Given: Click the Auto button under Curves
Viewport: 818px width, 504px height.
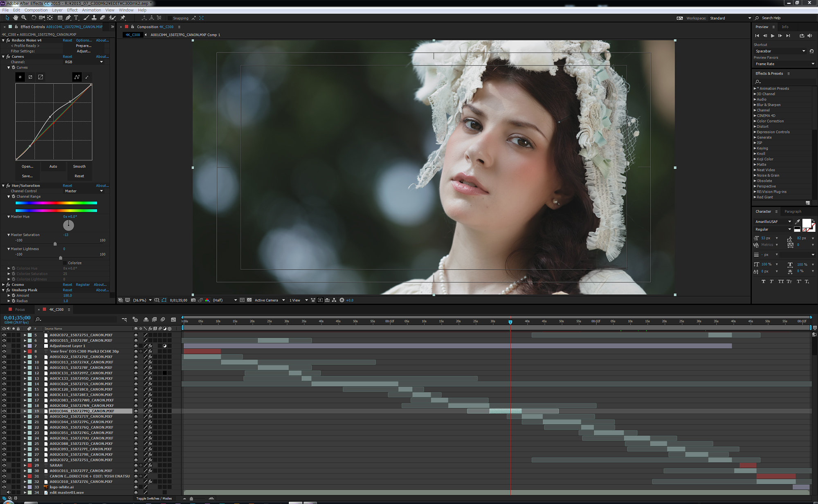Looking at the screenshot, I should click(x=53, y=166).
